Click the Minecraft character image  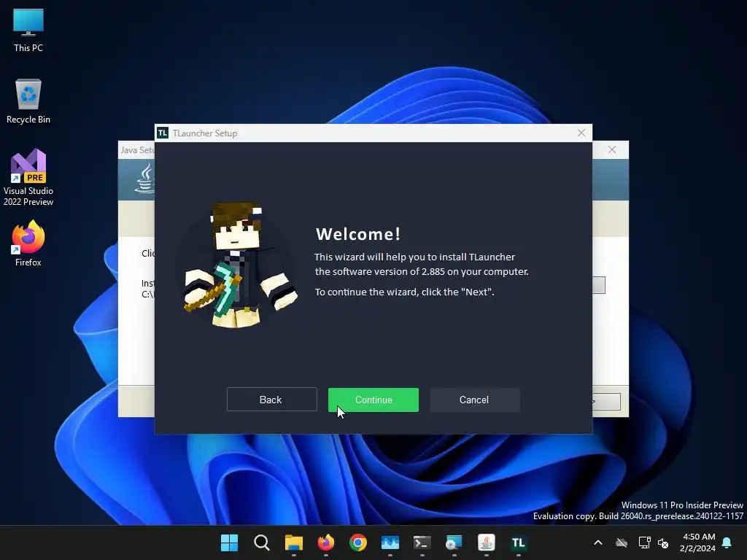[239, 264]
